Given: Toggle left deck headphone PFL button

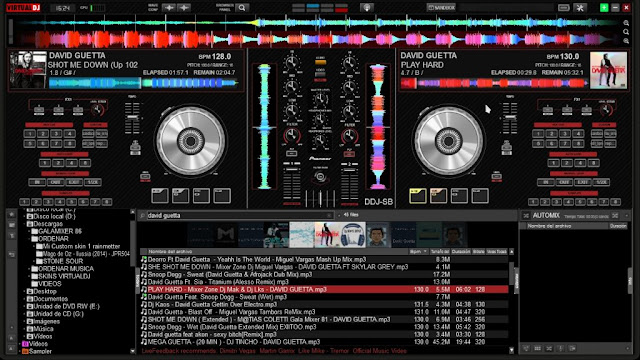Looking at the screenshot, I should [291, 153].
